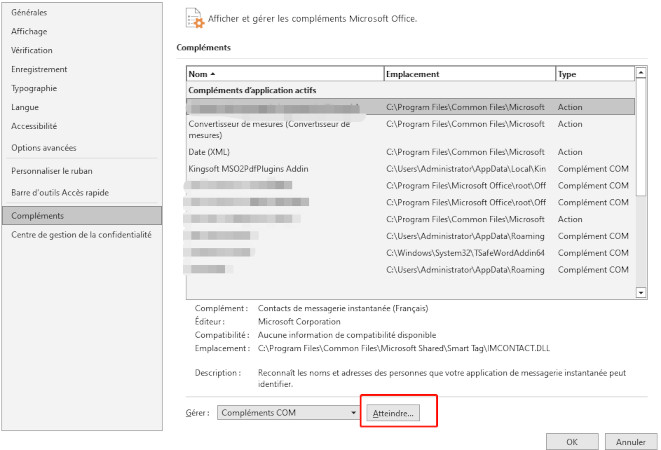Screen dimensions: 661x450
Task: Sort by the Emplacement column header
Action: pyautogui.click(x=470, y=74)
